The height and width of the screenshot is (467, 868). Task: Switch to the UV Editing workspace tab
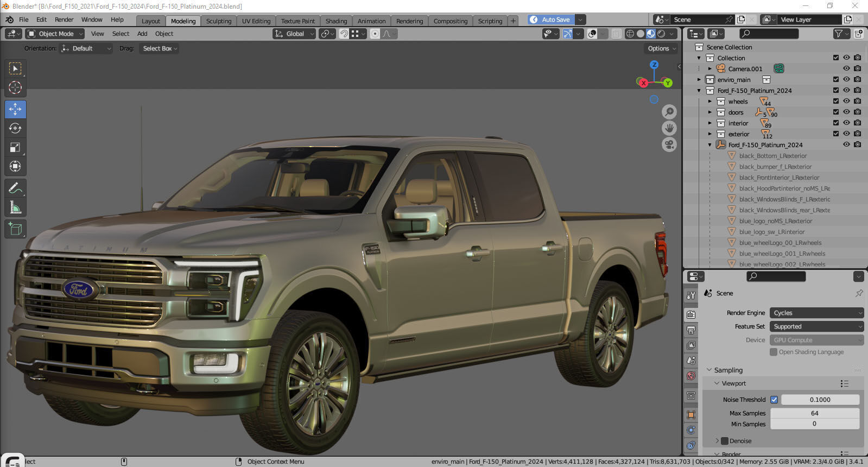[x=256, y=21]
